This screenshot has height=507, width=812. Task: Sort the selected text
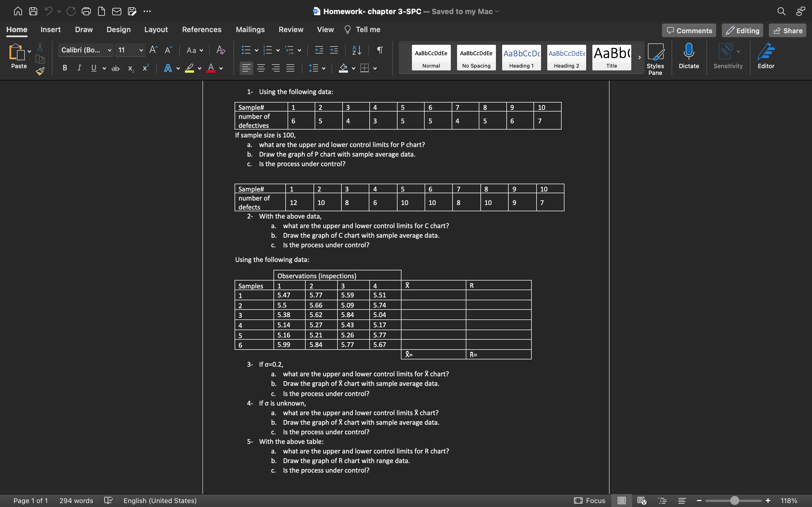[x=356, y=50]
